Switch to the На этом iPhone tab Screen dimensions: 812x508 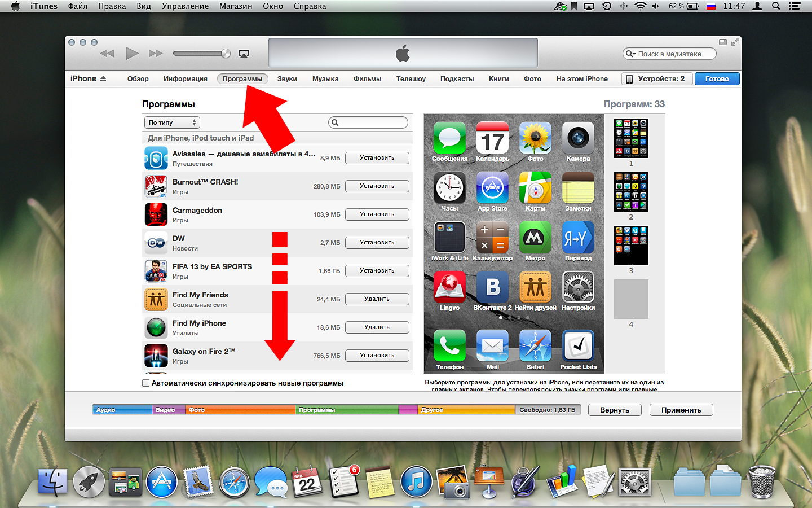pyautogui.click(x=582, y=79)
